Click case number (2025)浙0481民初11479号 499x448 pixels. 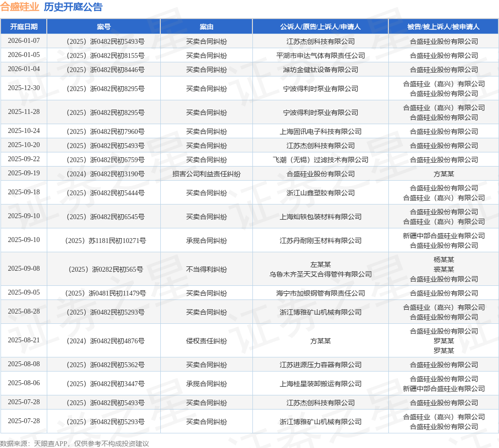(x=105, y=293)
